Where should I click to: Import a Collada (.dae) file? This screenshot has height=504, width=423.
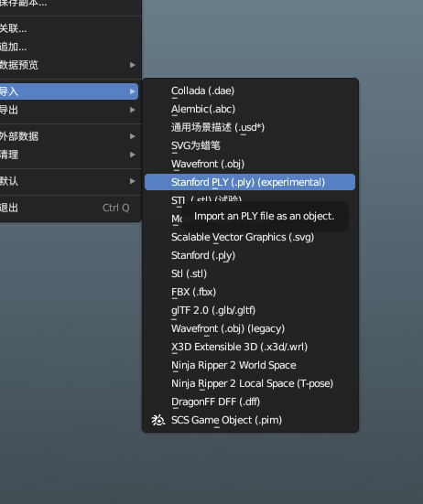(250, 91)
